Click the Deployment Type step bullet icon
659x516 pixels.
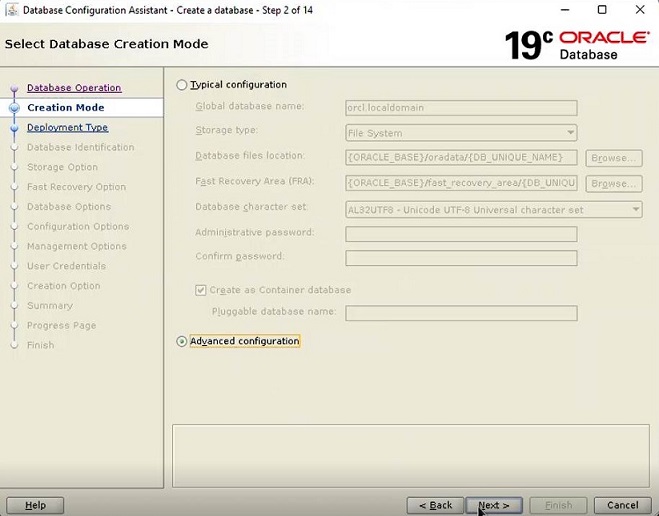coord(14,128)
